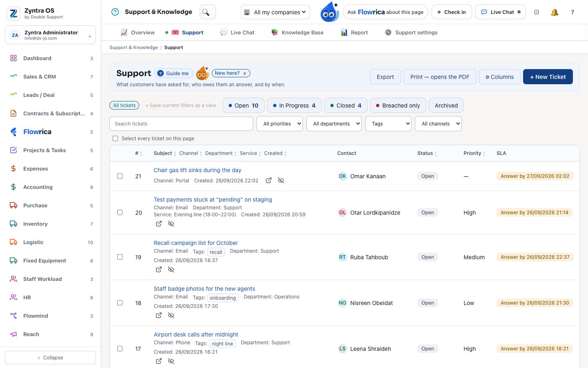Click the Expenses dollar icon in sidebar
The height and width of the screenshot is (368, 588).
point(13,168)
